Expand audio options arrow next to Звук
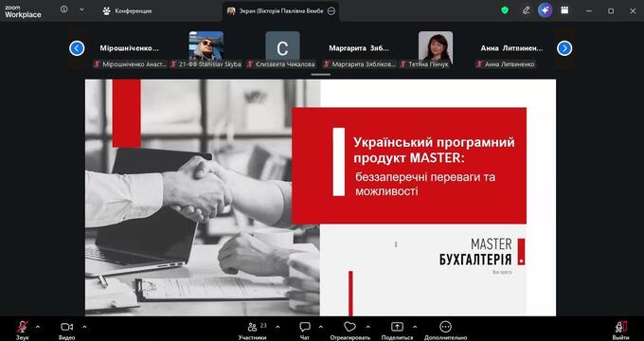This screenshot has width=644, height=341. (x=38, y=327)
